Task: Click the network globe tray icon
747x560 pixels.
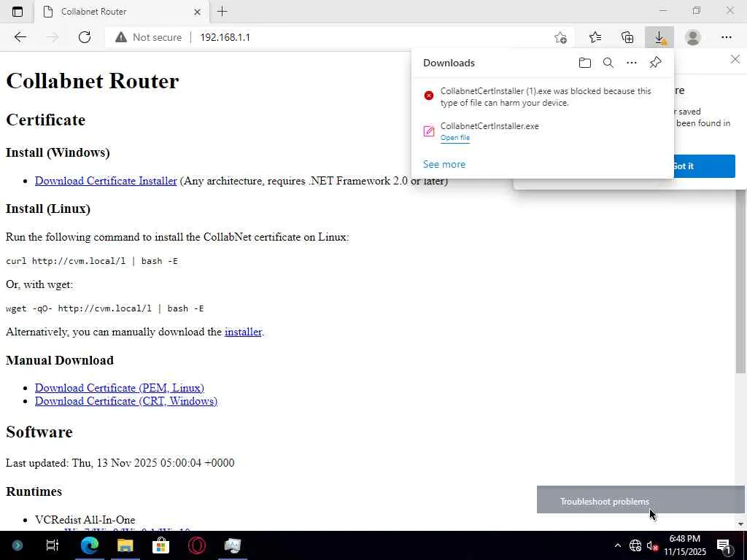Action: (x=635, y=545)
